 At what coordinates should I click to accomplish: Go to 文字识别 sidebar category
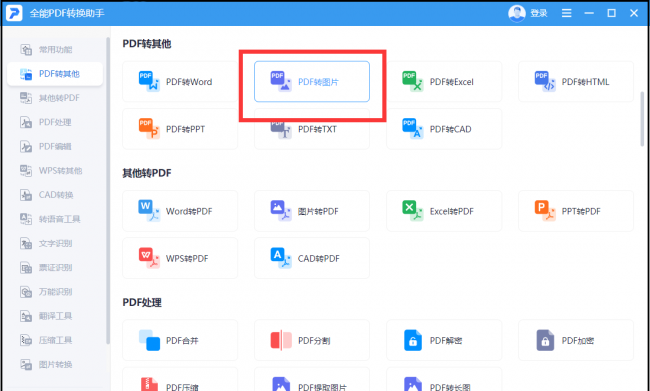coord(55,243)
